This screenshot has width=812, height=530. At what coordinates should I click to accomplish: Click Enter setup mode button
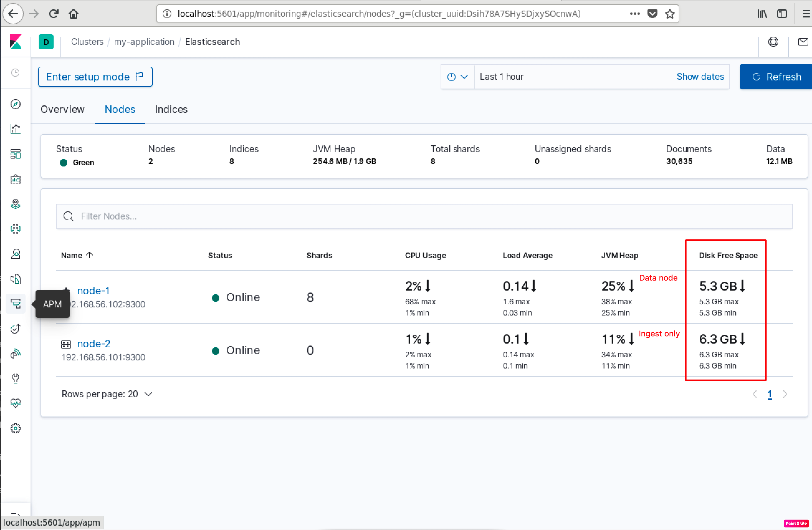(95, 77)
